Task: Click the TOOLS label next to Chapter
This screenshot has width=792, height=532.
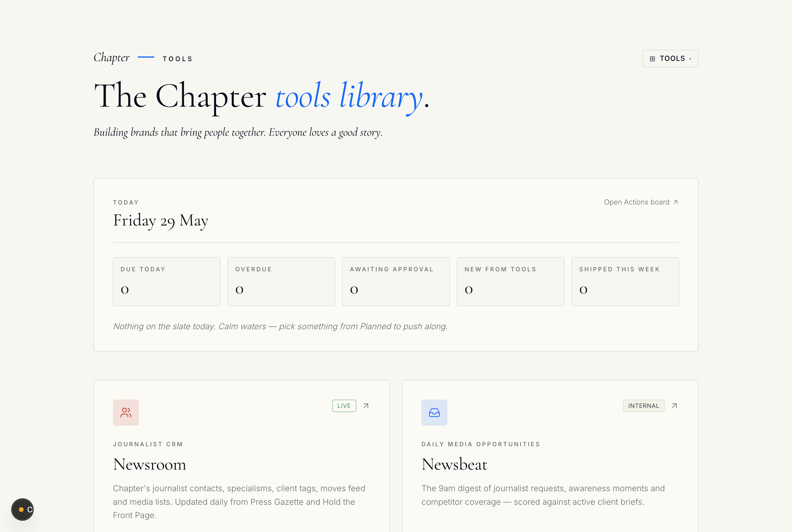Action: click(177, 59)
